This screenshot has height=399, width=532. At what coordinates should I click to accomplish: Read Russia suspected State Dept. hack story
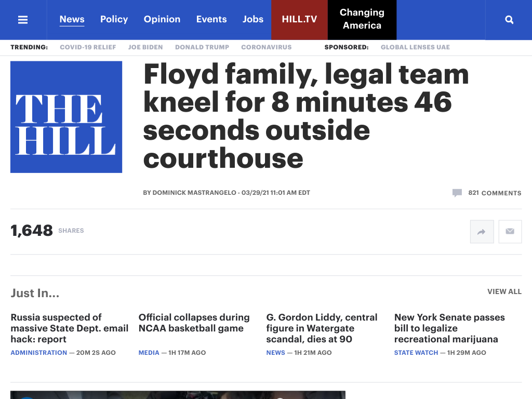70,328
